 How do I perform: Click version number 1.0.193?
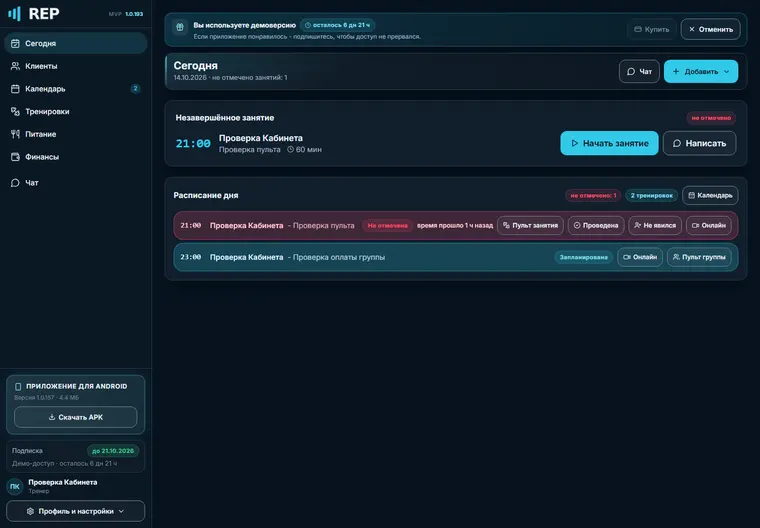[134, 14]
